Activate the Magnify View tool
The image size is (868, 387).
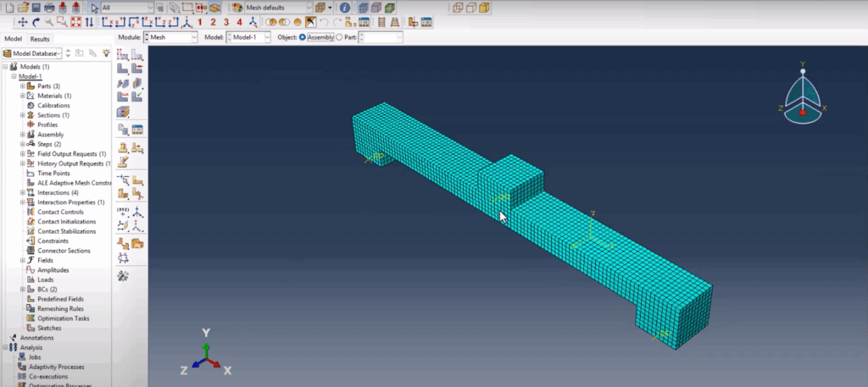[x=49, y=22]
